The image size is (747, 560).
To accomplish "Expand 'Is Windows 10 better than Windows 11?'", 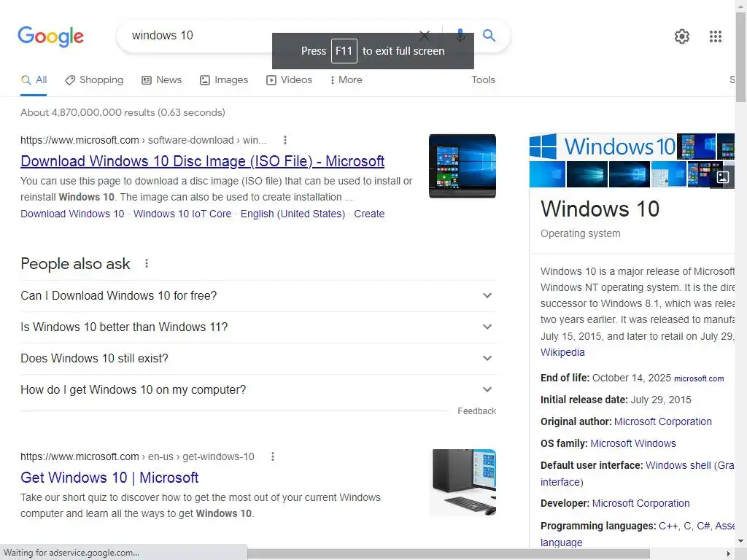I will click(258, 327).
